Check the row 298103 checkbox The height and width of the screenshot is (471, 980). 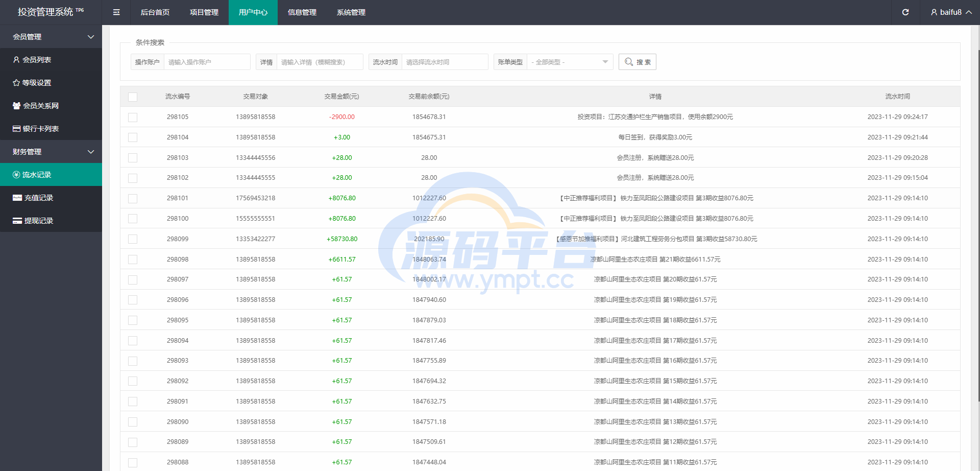click(133, 158)
